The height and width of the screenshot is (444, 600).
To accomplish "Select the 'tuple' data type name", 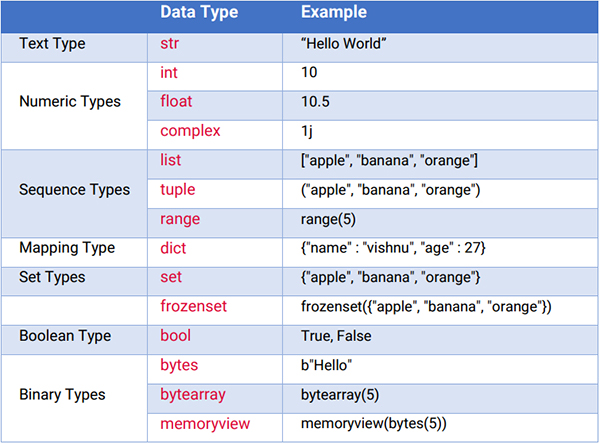I will tap(178, 189).
